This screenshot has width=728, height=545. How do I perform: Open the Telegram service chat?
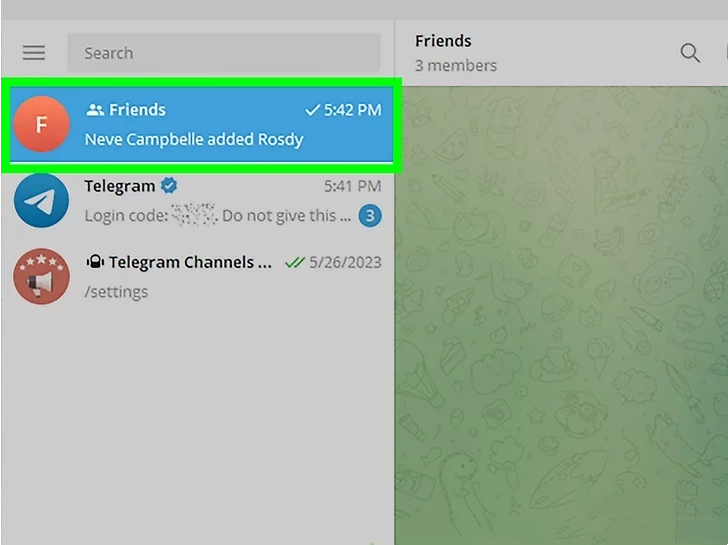198,201
